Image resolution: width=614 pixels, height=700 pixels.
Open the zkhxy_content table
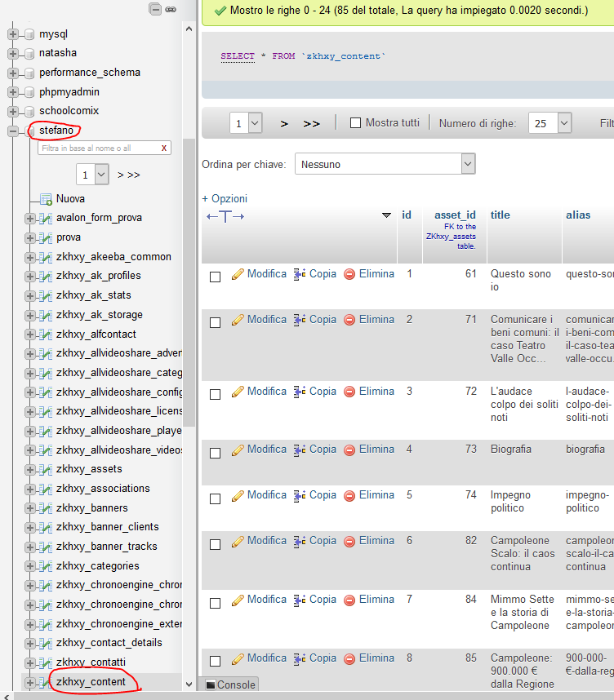click(x=91, y=682)
